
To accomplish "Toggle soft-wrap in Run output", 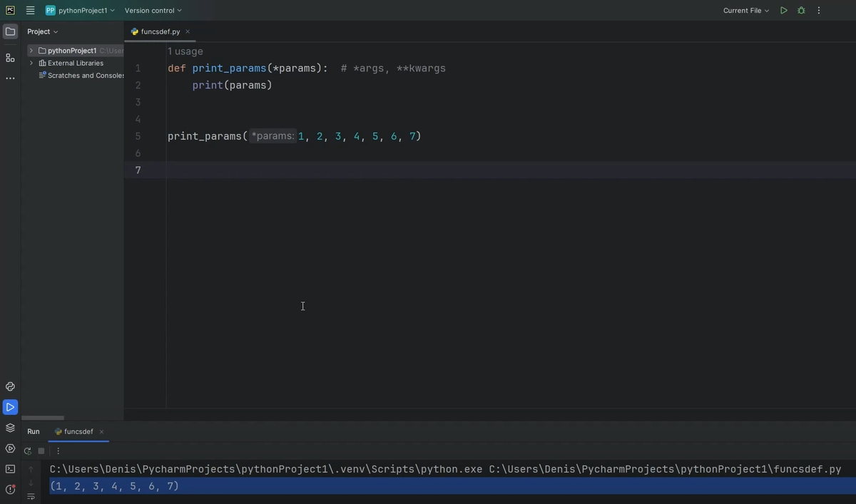I will point(31,497).
